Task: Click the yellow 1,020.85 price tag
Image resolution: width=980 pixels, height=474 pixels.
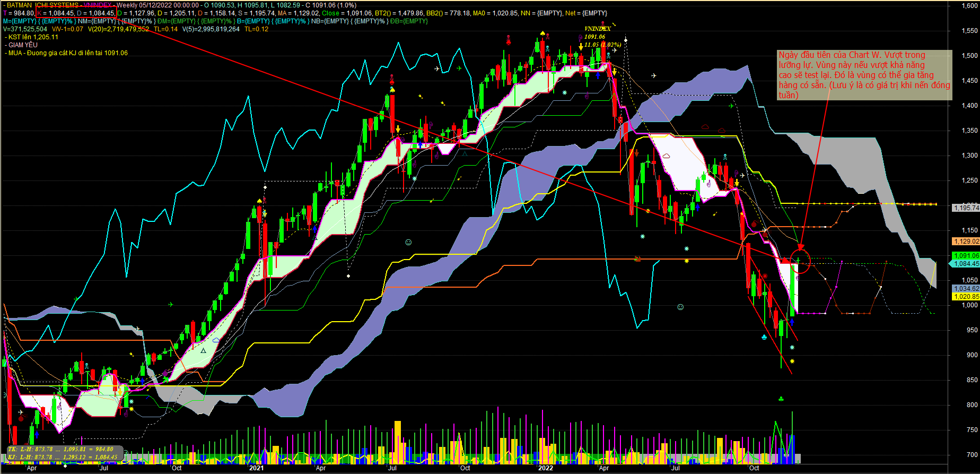Action: coord(966,297)
